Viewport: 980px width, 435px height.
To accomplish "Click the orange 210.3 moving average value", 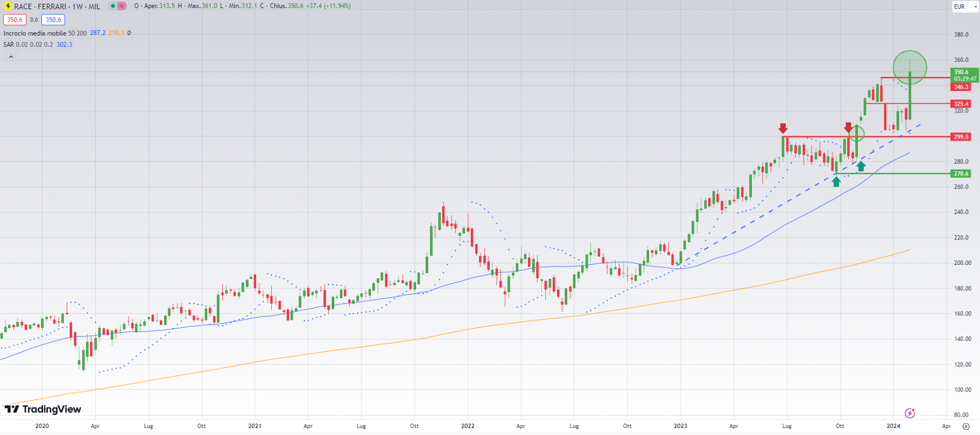I will pos(116,33).
